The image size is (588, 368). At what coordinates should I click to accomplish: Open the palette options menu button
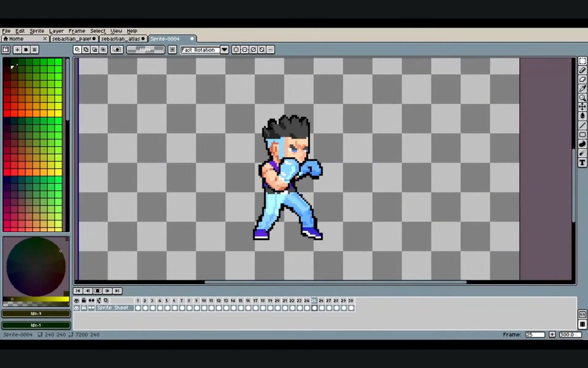35,50
